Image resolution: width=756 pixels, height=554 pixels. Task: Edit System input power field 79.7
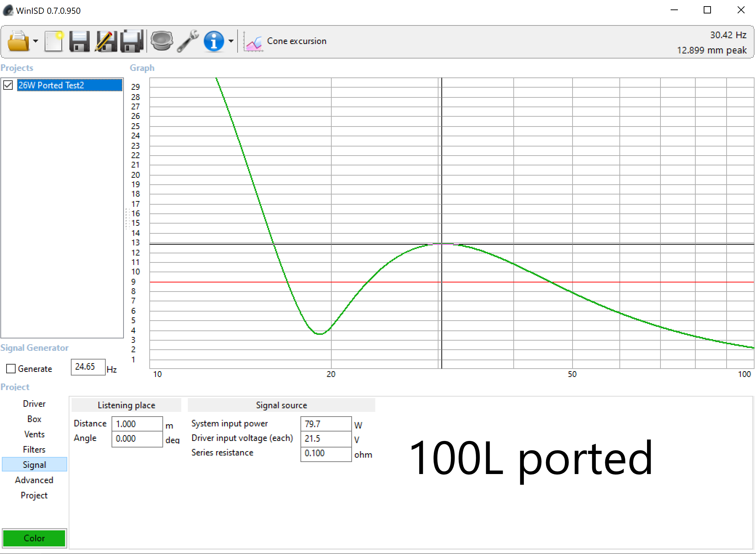pos(326,424)
